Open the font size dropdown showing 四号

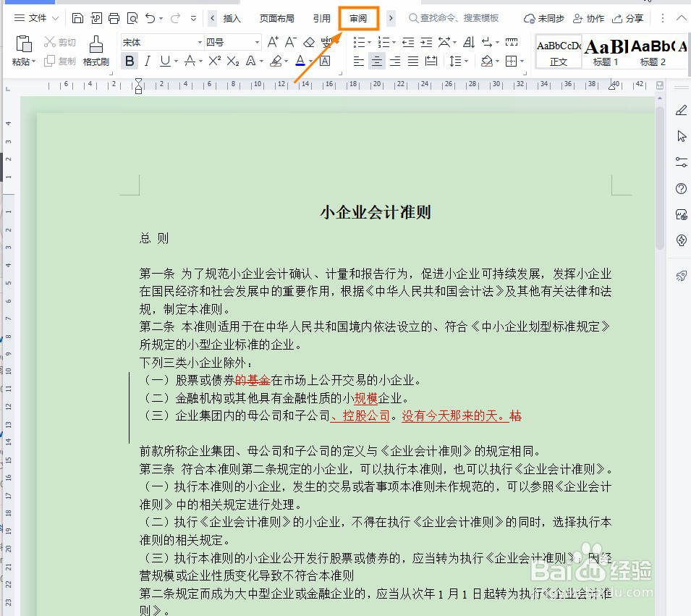233,42
